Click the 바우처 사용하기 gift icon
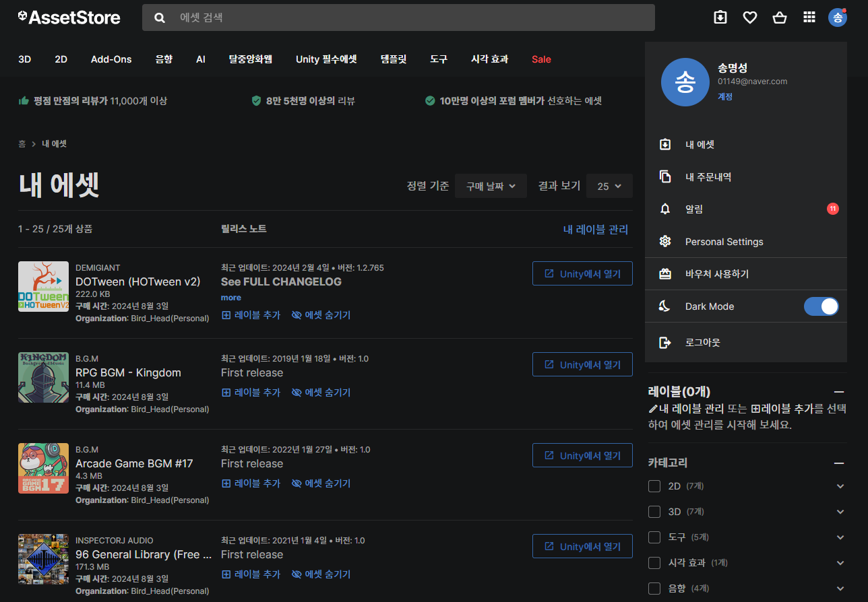The height and width of the screenshot is (602, 868). [x=665, y=274]
